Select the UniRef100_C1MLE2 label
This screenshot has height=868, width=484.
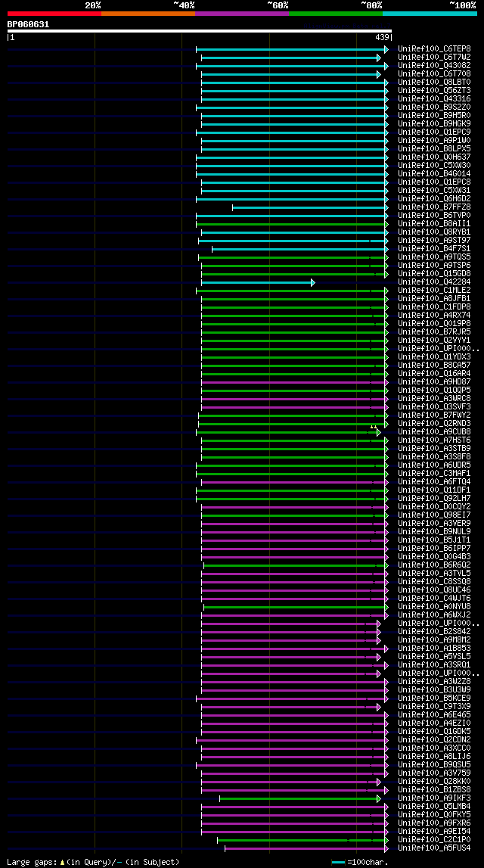pos(434,290)
